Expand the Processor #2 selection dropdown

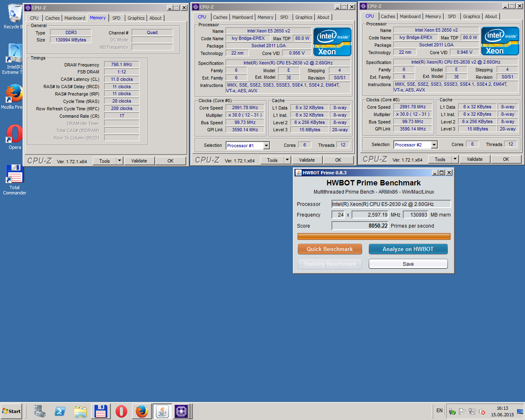(x=434, y=145)
